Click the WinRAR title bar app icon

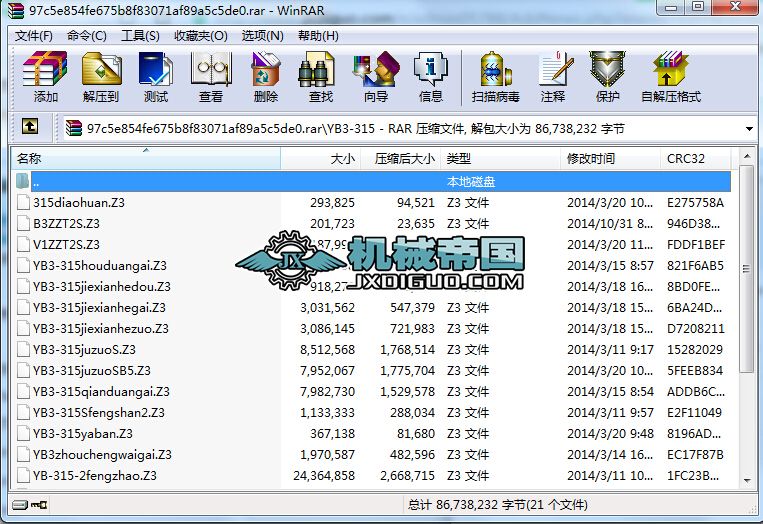(16, 10)
